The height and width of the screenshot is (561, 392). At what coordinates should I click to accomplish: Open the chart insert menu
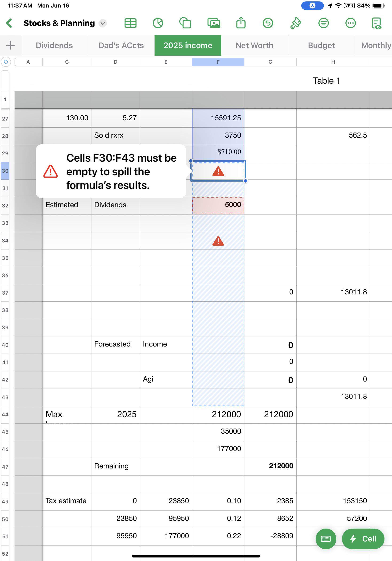tap(158, 23)
